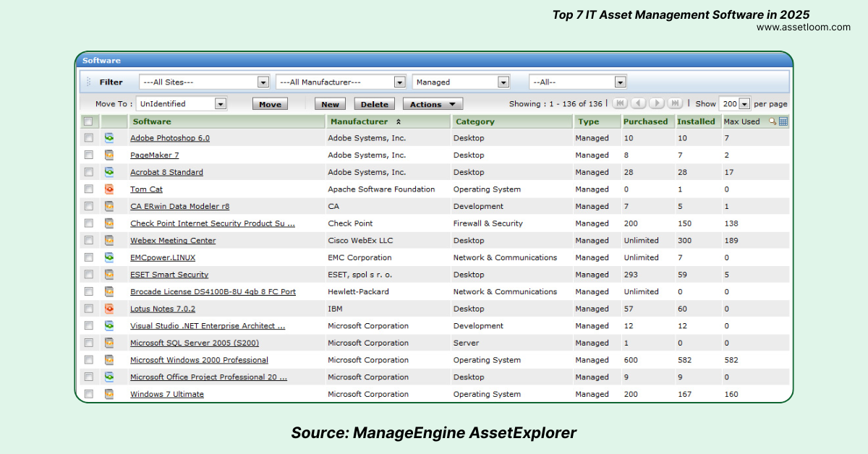Click the Hewlett-Packard manufacturer cell
868x454 pixels.
358,291
